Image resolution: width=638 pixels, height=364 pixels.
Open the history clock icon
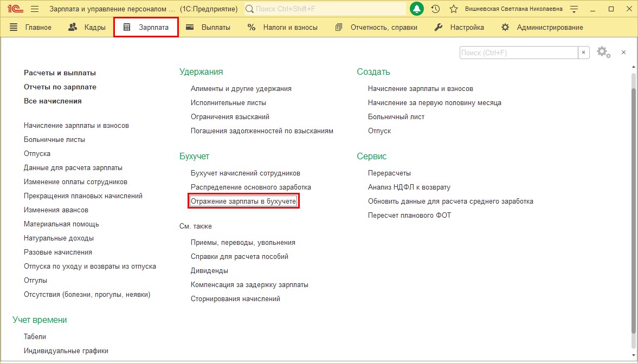435,9
